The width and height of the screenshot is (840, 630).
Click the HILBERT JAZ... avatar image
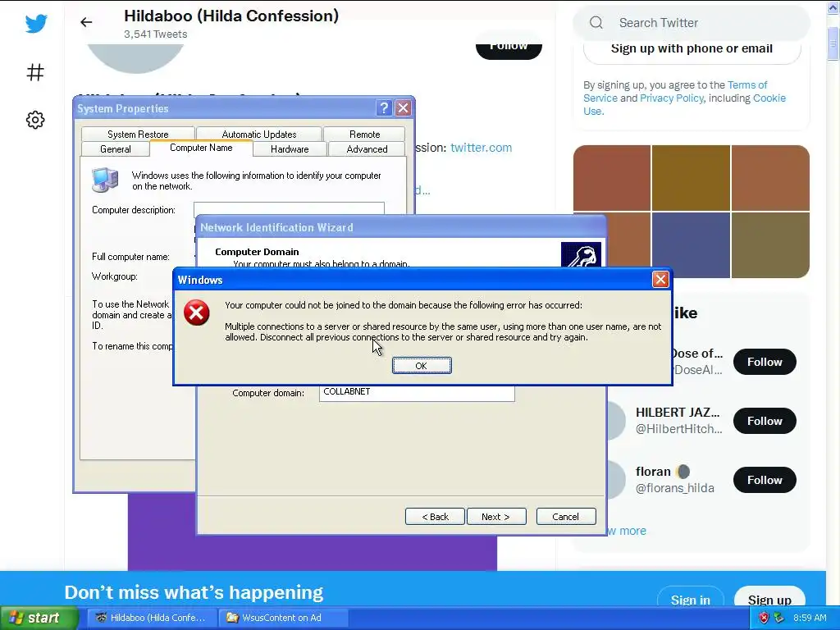click(617, 421)
